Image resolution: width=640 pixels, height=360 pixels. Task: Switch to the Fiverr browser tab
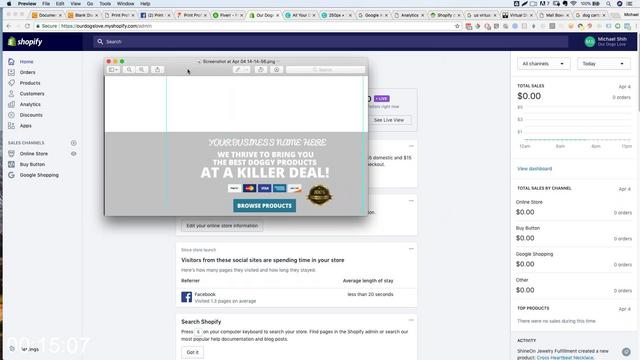coord(227,15)
